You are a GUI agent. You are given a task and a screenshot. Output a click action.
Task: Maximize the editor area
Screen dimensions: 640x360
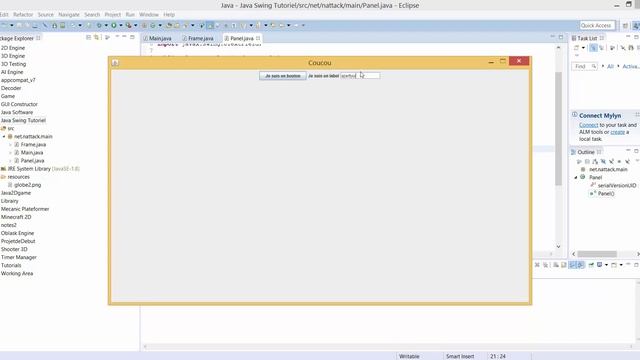click(x=561, y=37)
